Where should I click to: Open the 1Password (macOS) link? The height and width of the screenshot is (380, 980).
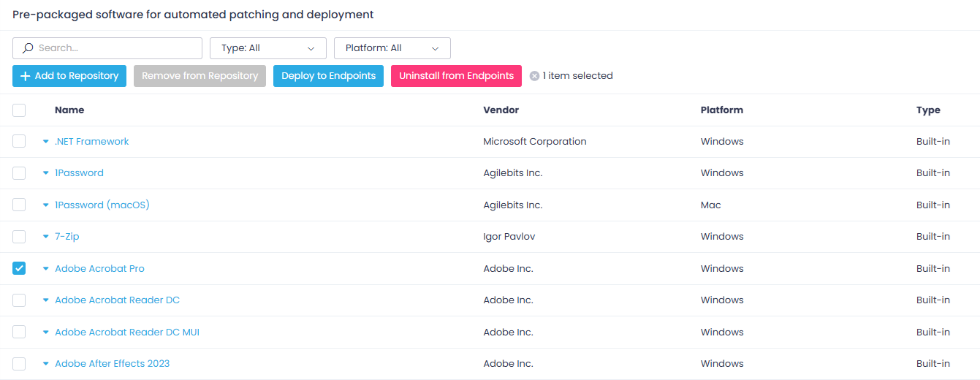coord(102,205)
